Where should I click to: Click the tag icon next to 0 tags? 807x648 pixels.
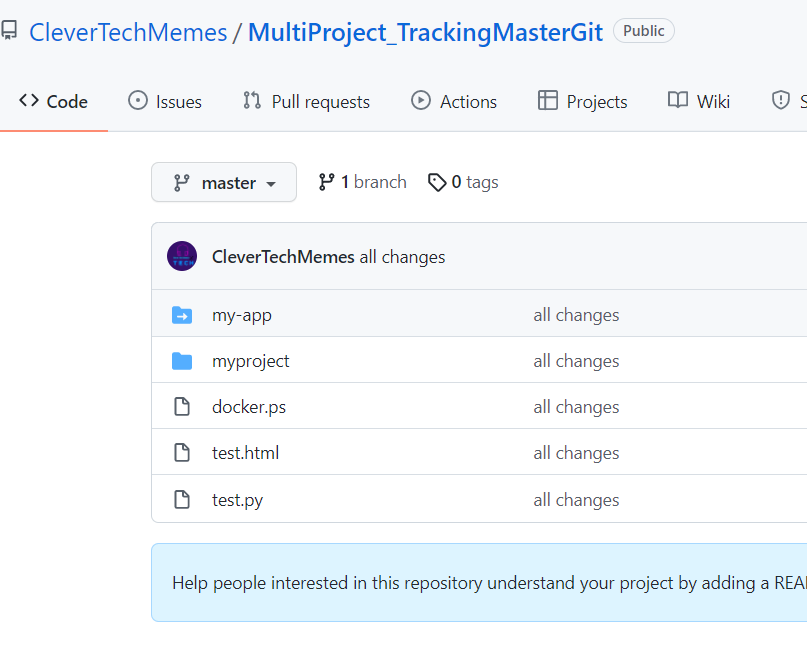pyautogui.click(x=437, y=182)
